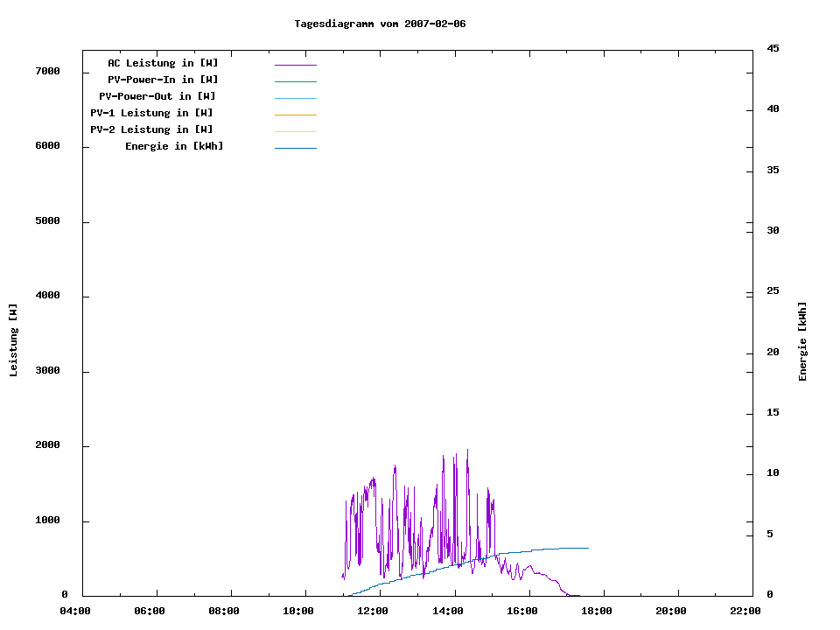Image resolution: width=840 pixels, height=630 pixels.
Task: Click the PV-1 Leistung legend label
Action: tap(151, 113)
